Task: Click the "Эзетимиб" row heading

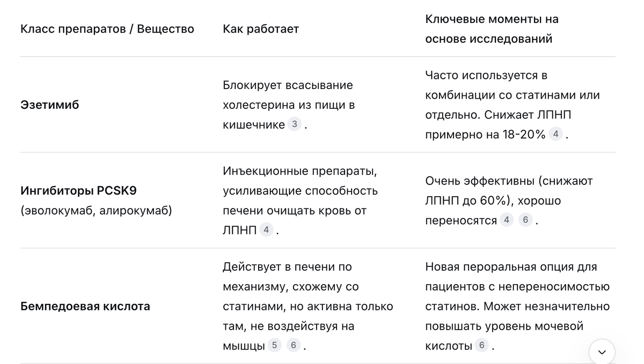Action: pyautogui.click(x=49, y=105)
